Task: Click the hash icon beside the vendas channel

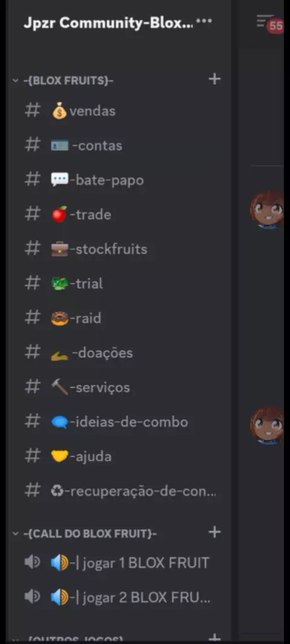Action: (33, 111)
